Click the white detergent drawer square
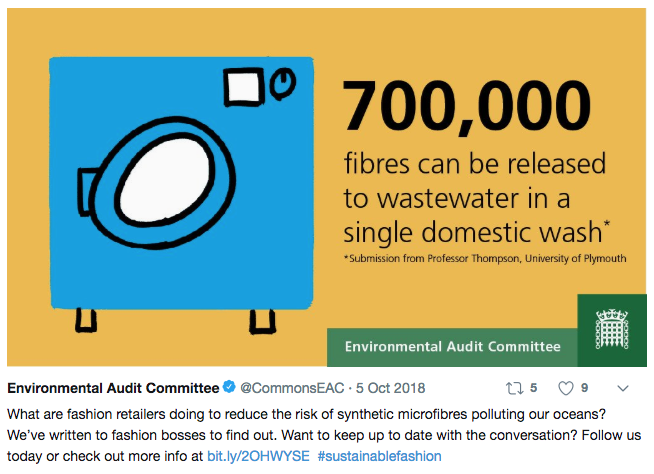The image size is (654, 474). pos(244,87)
